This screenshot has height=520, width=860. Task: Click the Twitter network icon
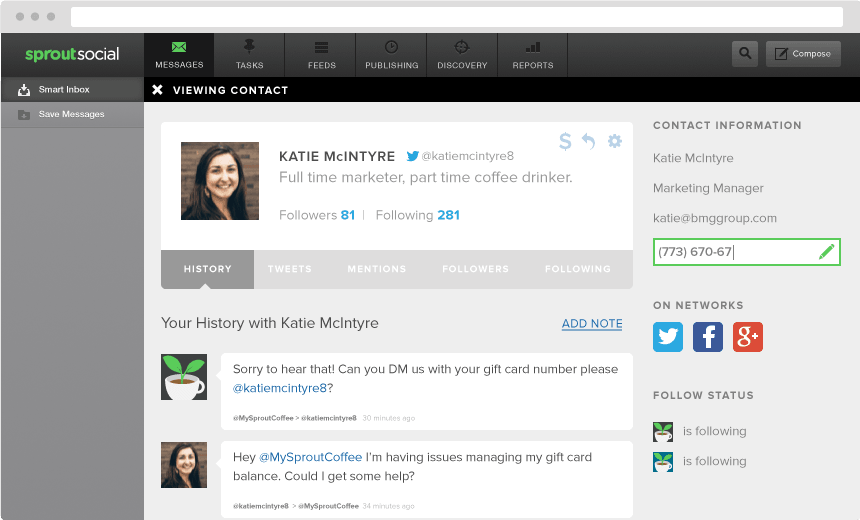click(x=668, y=337)
